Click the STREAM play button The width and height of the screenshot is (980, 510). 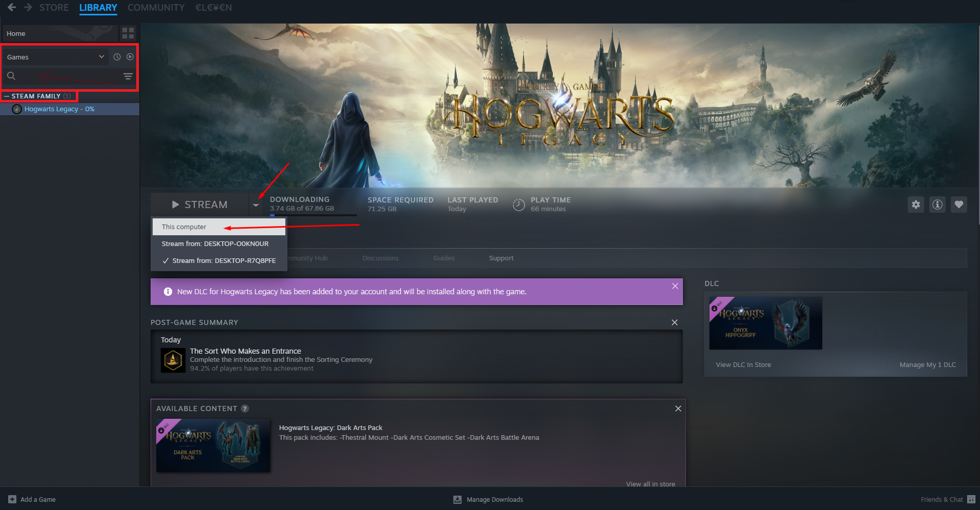[x=200, y=205]
